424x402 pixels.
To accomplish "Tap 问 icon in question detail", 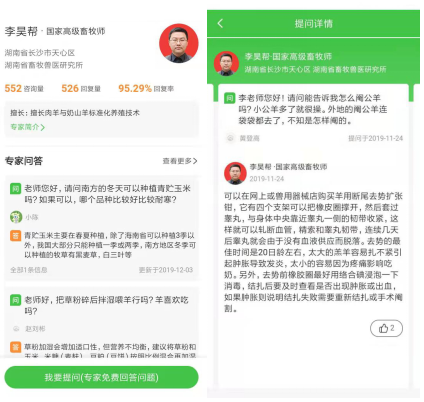I will (230, 98).
